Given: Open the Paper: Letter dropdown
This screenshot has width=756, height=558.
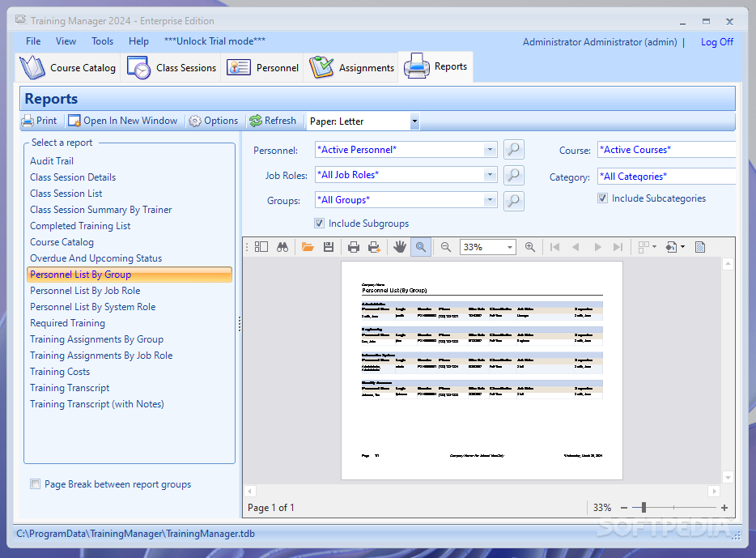Looking at the screenshot, I should coord(414,121).
